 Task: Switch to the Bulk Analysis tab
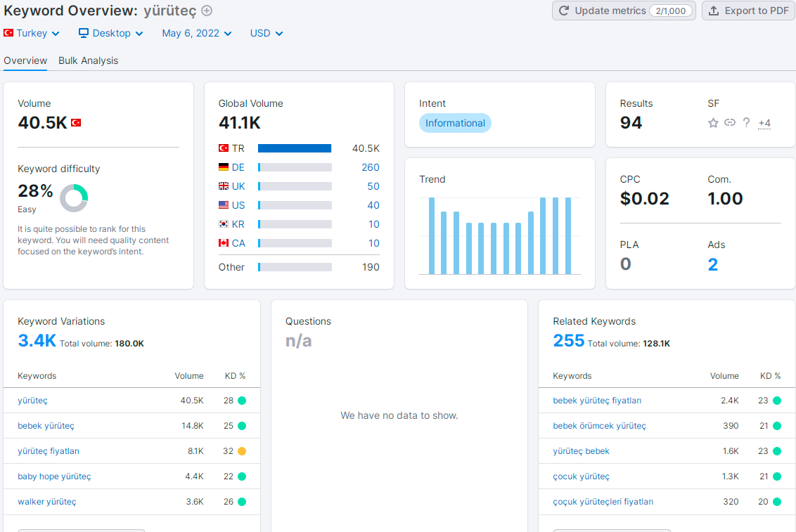[x=89, y=60]
